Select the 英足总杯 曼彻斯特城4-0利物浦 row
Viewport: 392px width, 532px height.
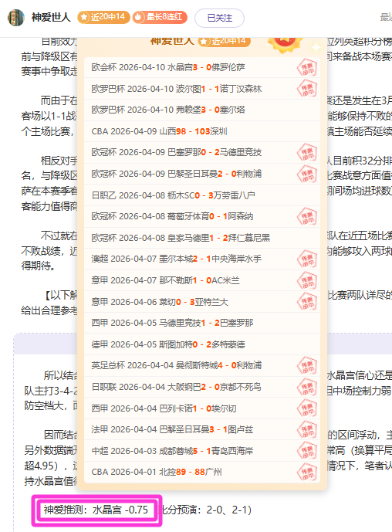pyautogui.click(x=202, y=366)
